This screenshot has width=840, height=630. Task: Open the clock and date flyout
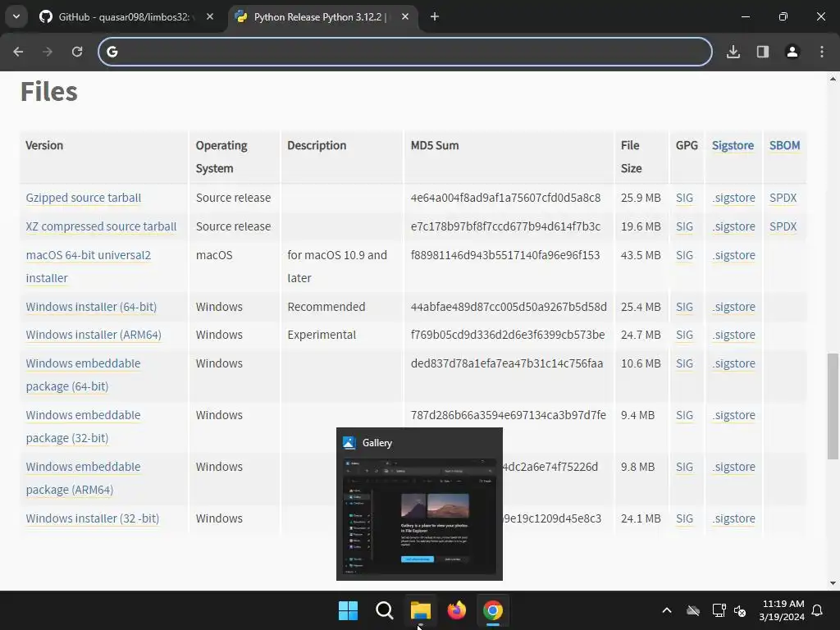pos(782,610)
